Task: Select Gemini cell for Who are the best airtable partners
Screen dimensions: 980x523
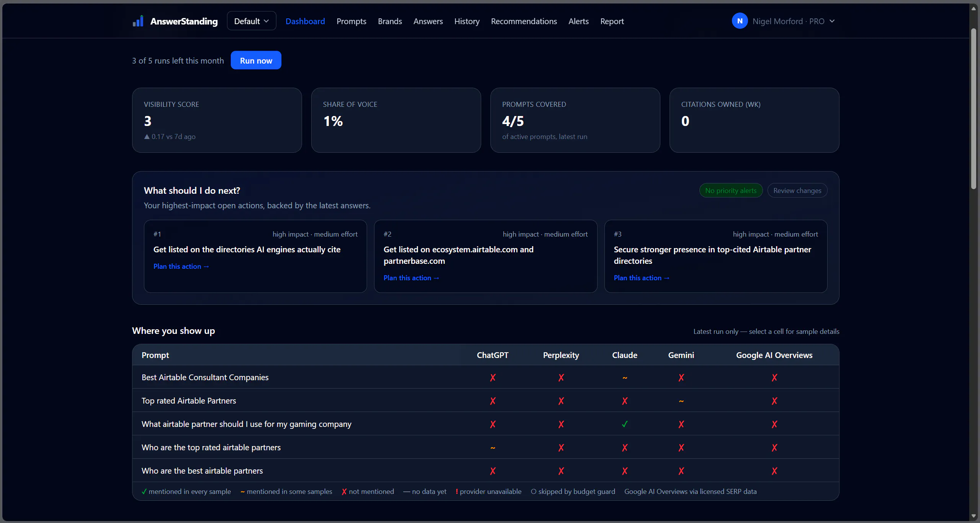Action: coord(681,471)
